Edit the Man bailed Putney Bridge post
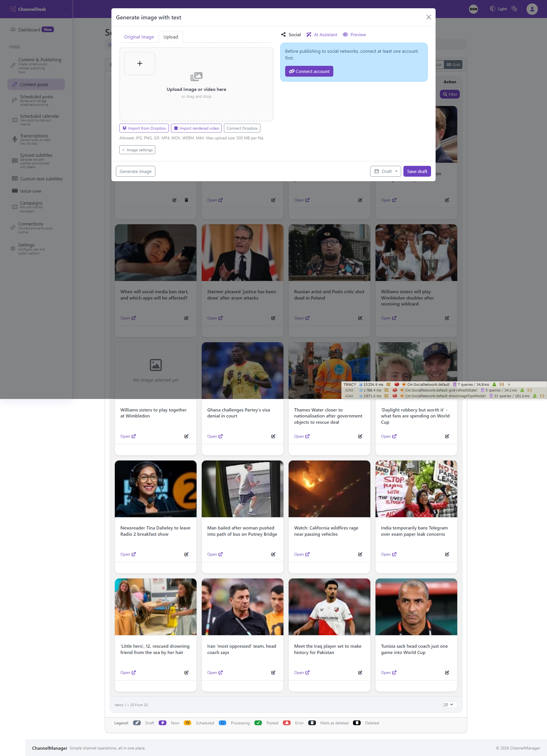Image resolution: width=547 pixels, height=756 pixels. tap(273, 554)
